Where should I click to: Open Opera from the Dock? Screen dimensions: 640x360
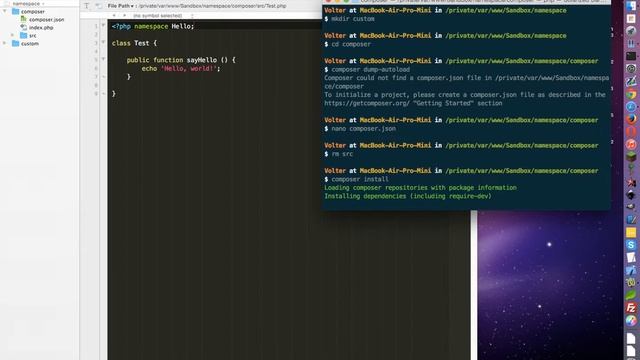pyautogui.click(x=631, y=132)
